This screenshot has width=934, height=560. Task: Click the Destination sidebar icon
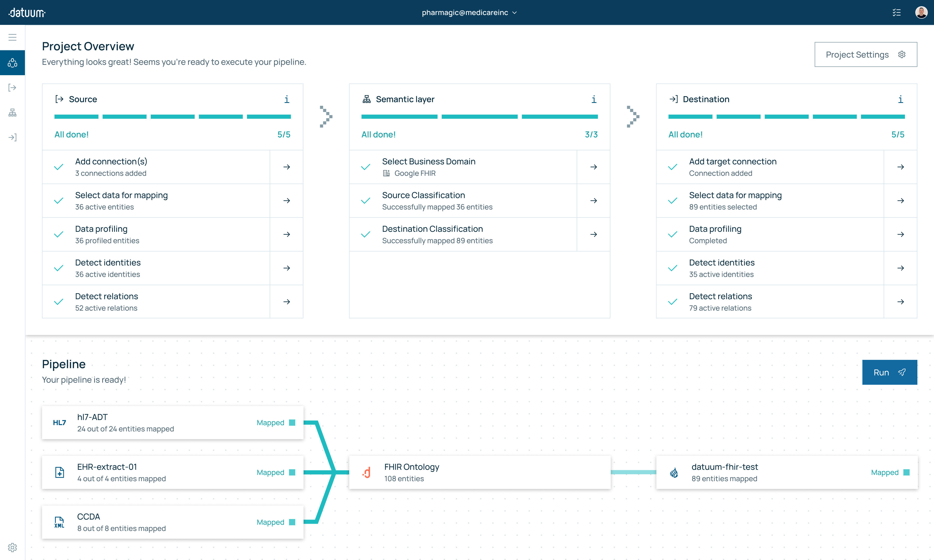(x=12, y=137)
